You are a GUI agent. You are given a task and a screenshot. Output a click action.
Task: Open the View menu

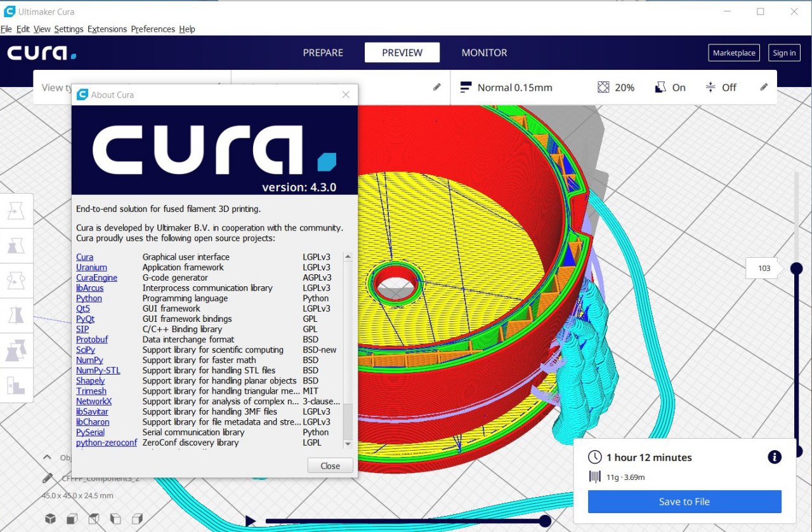click(42, 29)
